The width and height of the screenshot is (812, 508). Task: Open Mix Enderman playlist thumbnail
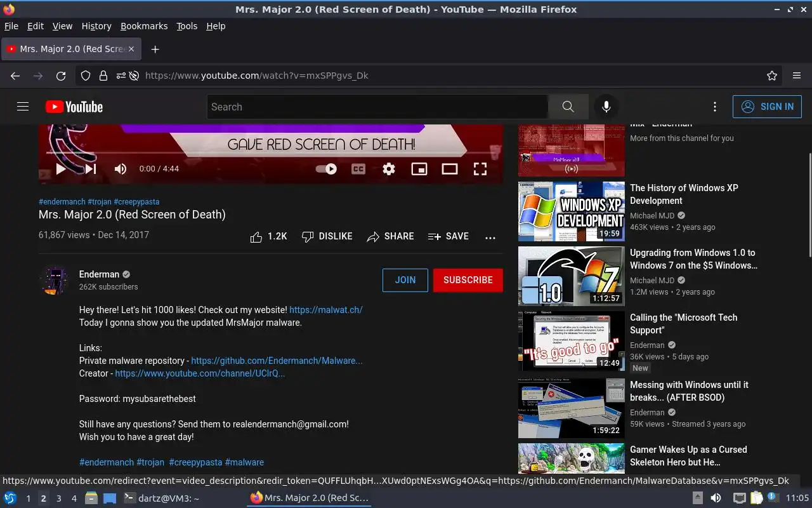(572, 151)
